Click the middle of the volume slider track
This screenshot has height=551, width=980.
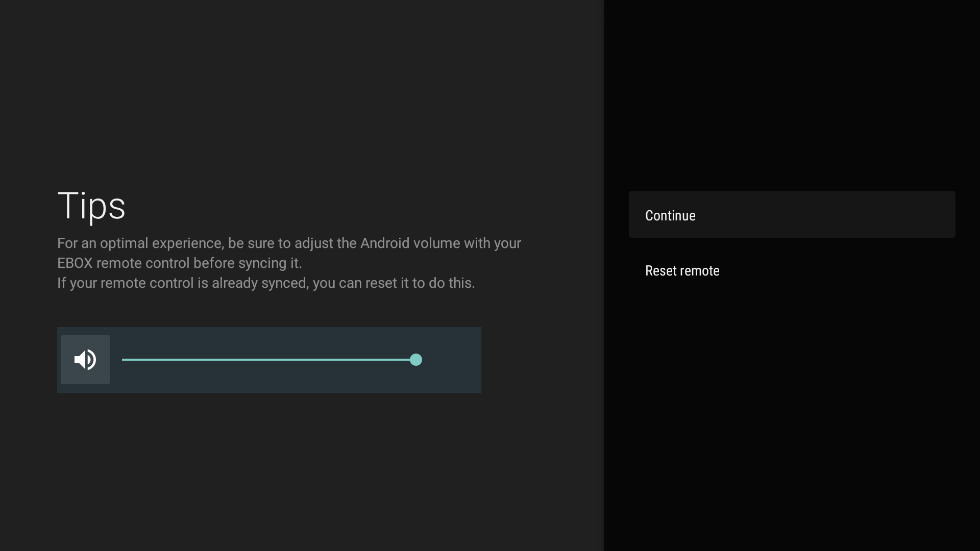click(271, 360)
